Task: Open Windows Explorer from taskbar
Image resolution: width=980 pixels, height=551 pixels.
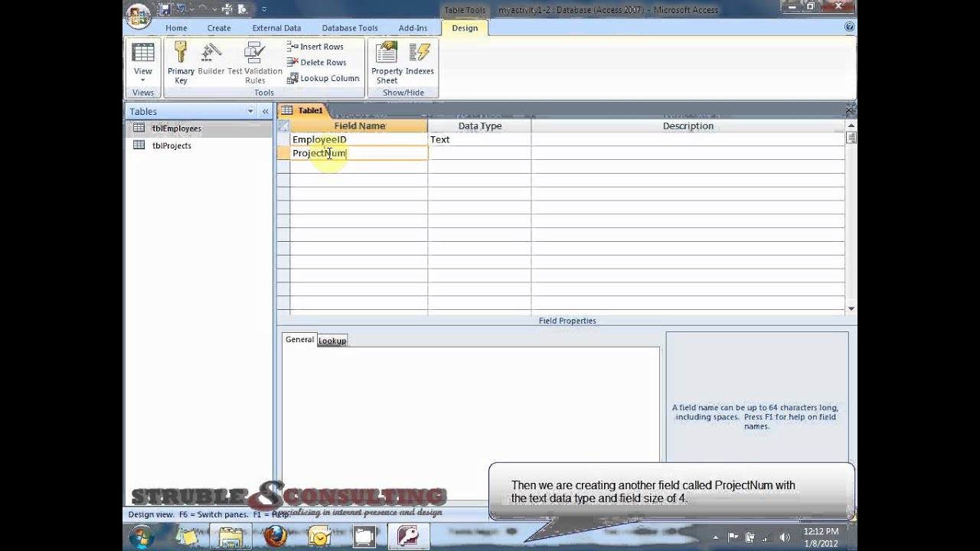Action: pos(231,536)
